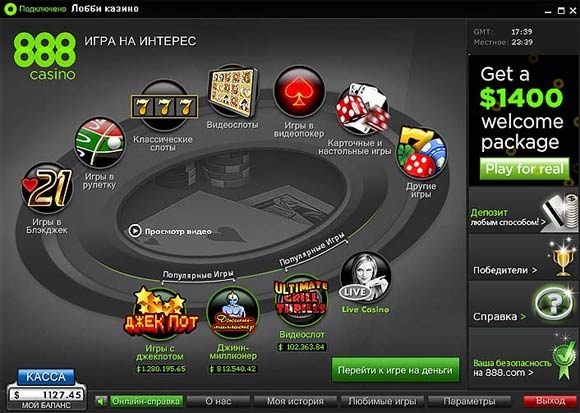
Task: Open the КАССА cashier button
Action: (46, 377)
